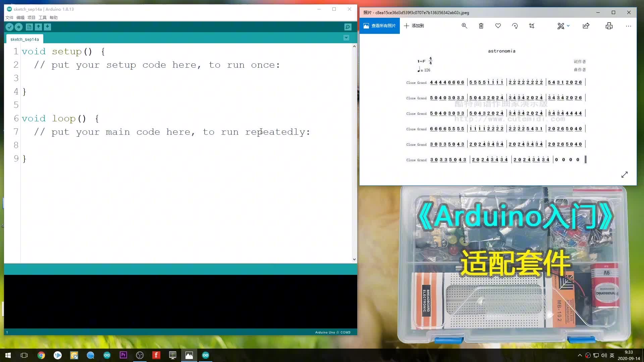Click the Arduino Upload arrow button
644x362 pixels.
19,27
